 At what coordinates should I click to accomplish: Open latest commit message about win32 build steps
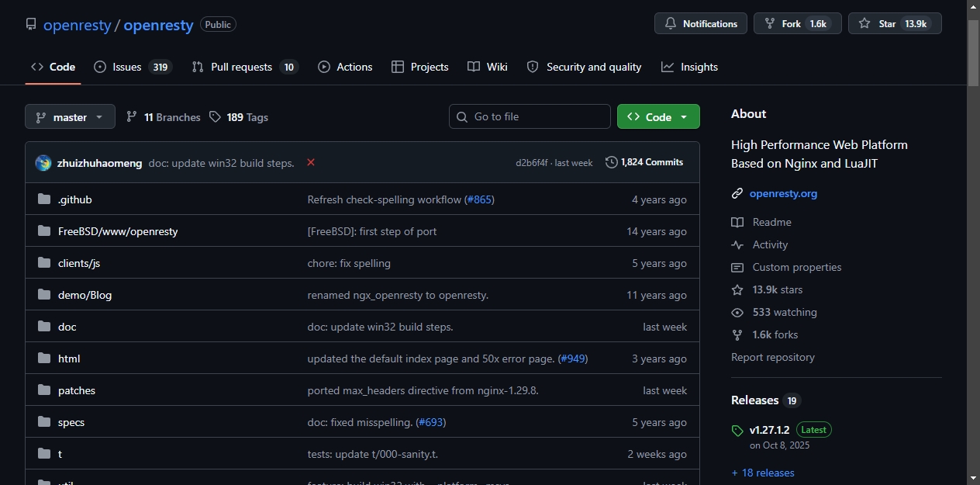(222, 163)
